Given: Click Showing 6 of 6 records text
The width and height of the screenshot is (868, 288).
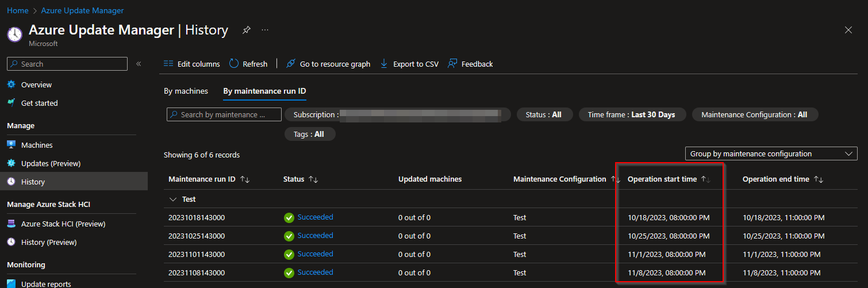Looking at the screenshot, I should (x=202, y=155).
